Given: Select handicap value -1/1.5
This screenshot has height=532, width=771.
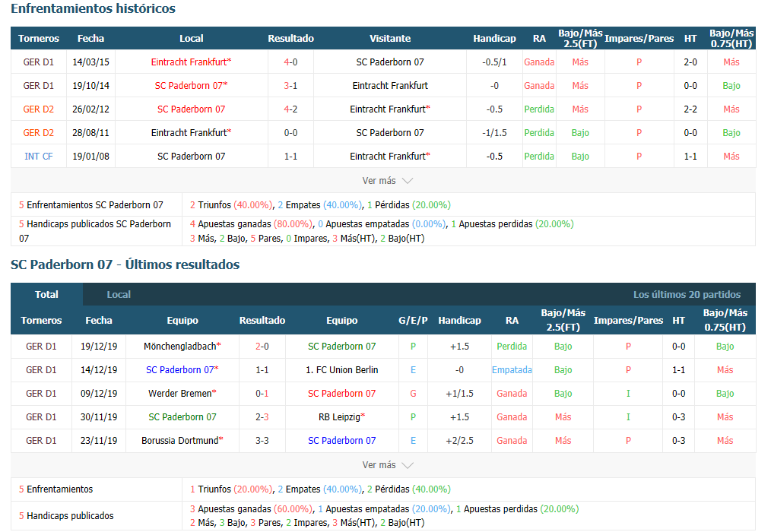Looking at the screenshot, I should [494, 133].
